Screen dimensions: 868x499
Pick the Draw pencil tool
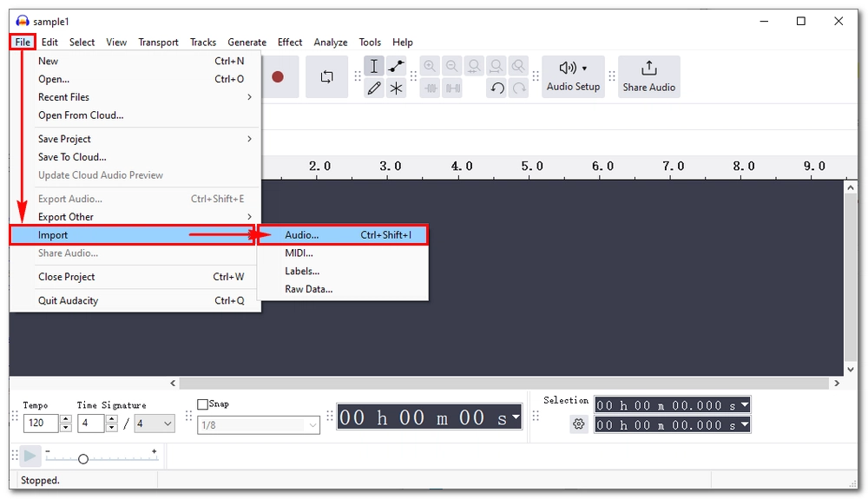click(374, 88)
